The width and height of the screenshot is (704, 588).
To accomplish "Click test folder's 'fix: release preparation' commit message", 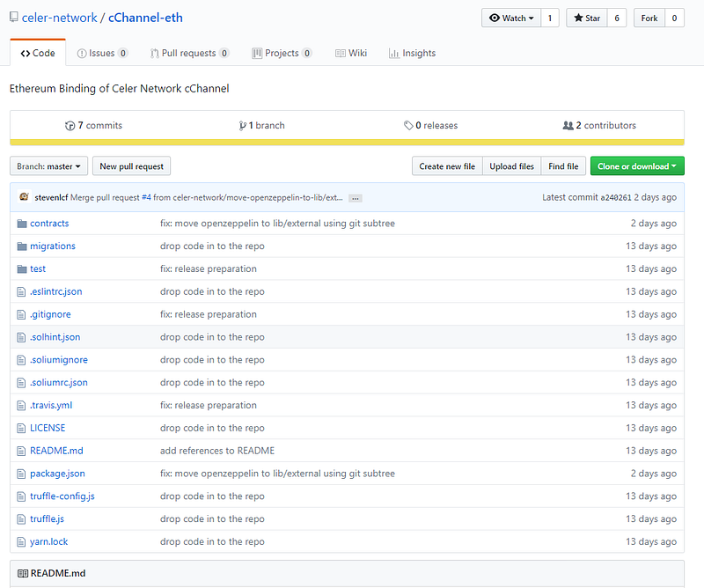I will (209, 268).
